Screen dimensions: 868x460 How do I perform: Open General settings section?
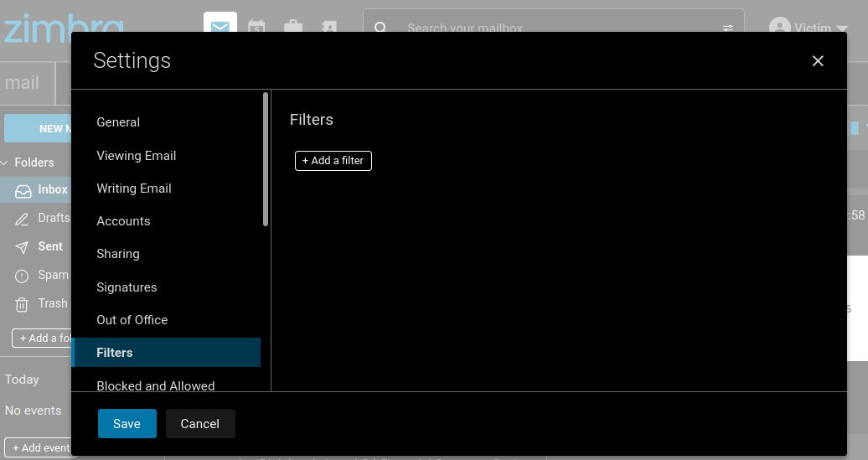[118, 122]
